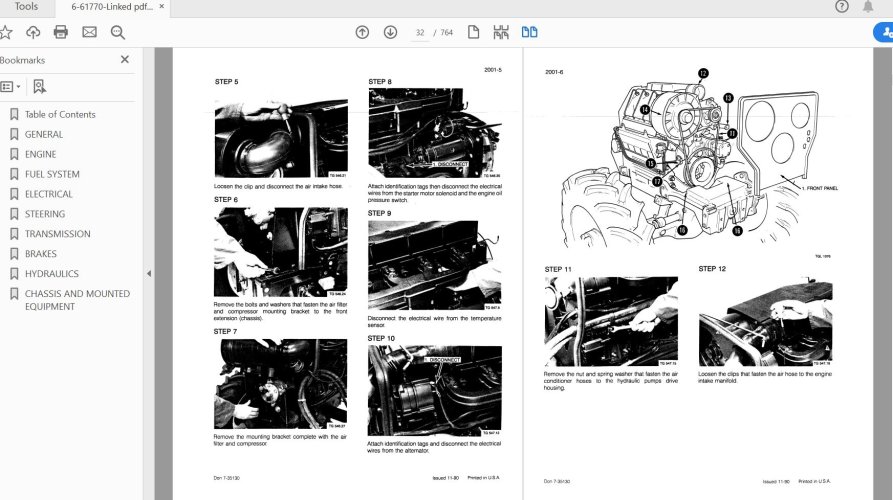Open the Tools tab
This screenshot has height=500, width=893.
26,7
